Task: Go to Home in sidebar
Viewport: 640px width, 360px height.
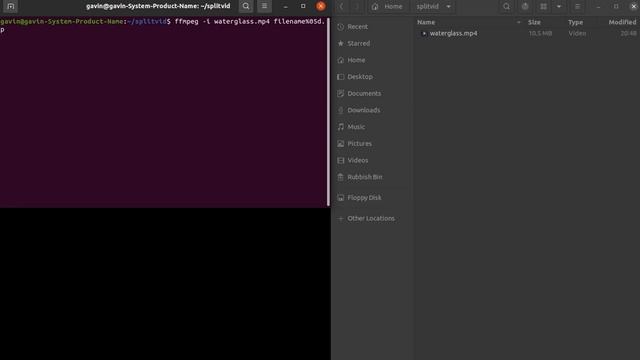Action: click(372, 60)
